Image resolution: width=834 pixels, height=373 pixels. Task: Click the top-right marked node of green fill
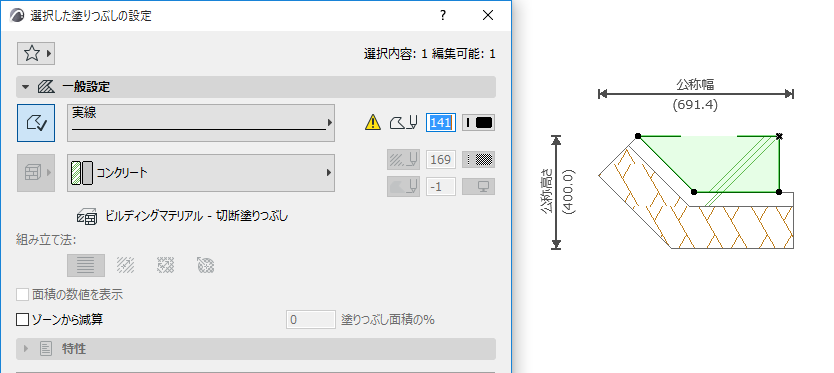[779, 136]
